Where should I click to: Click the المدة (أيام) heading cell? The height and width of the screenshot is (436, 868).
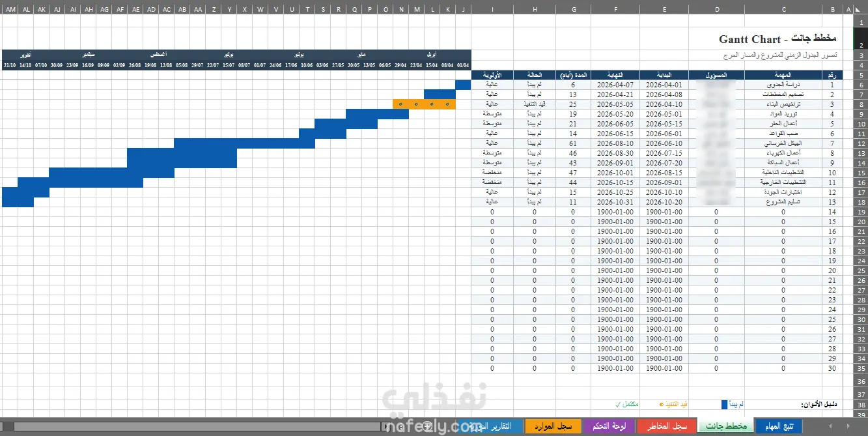click(x=574, y=75)
